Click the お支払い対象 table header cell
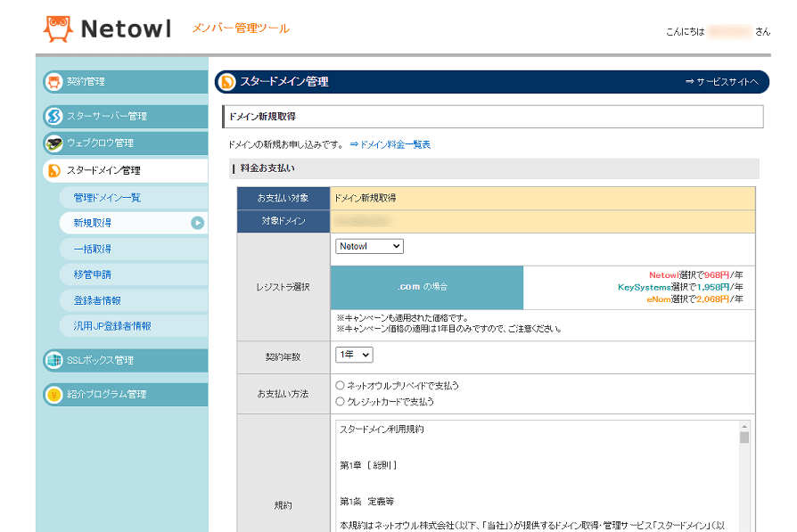Image resolution: width=797 pixels, height=532 pixels. 283,198
